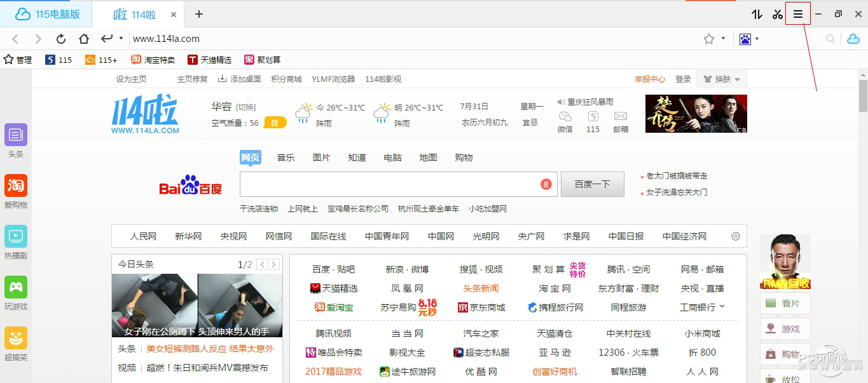868x383 pixels.
Task: Expand the bookmark star dropdown arrow
Action: click(723, 39)
